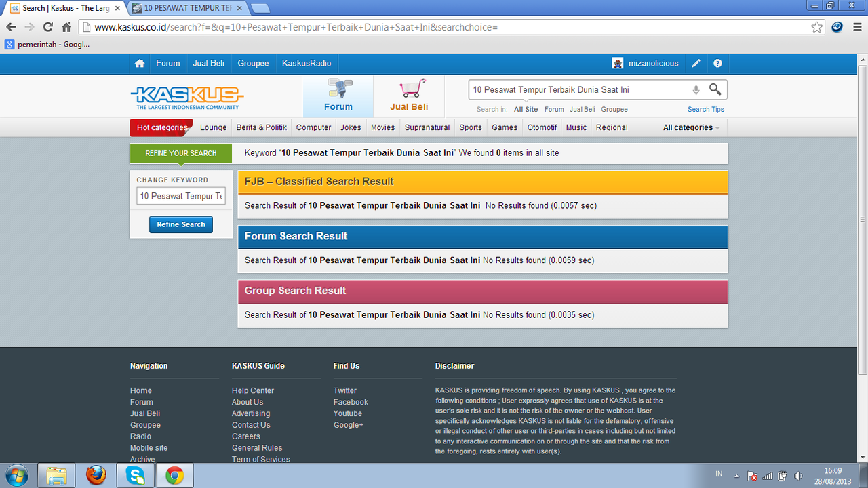Viewport: 868px width, 488px height.
Task: Click the browser forward arrow
Action: [x=29, y=27]
